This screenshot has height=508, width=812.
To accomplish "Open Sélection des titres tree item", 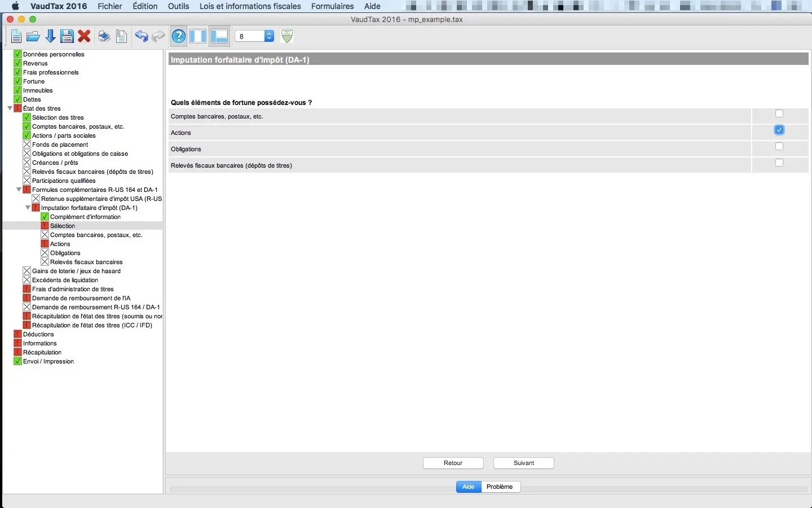I will tap(58, 117).
